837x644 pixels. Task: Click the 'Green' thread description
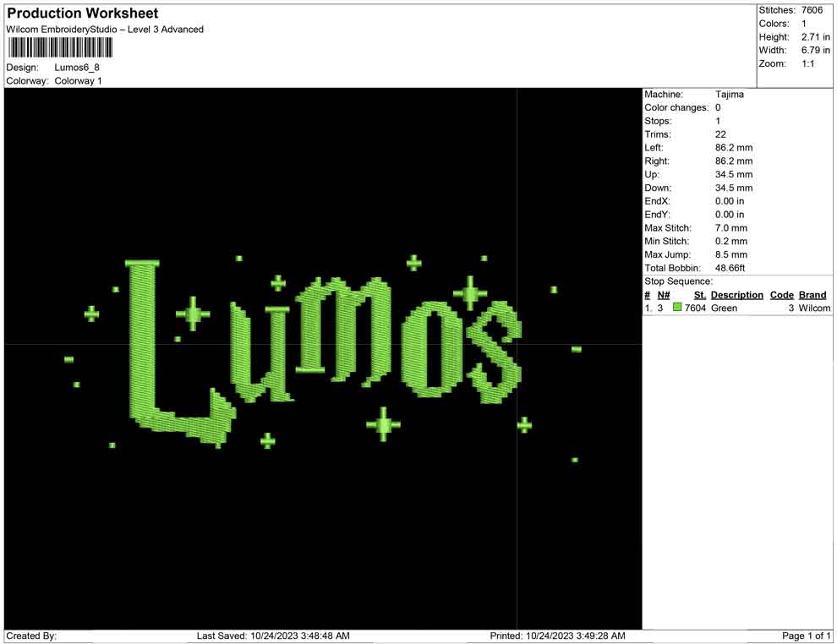[x=724, y=308]
